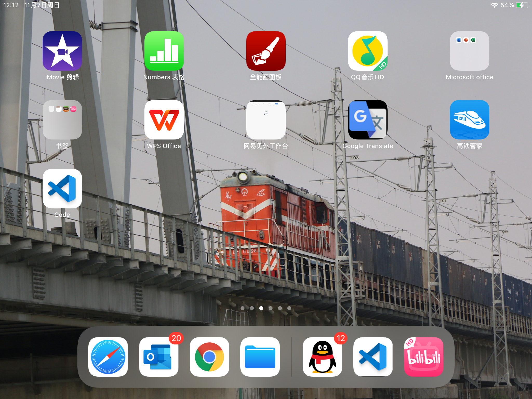
Task: Open the Code app on home screen
Action: pos(62,189)
